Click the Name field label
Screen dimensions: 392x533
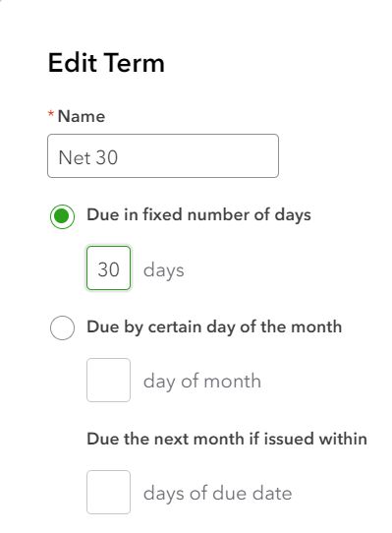pyautogui.click(x=82, y=117)
